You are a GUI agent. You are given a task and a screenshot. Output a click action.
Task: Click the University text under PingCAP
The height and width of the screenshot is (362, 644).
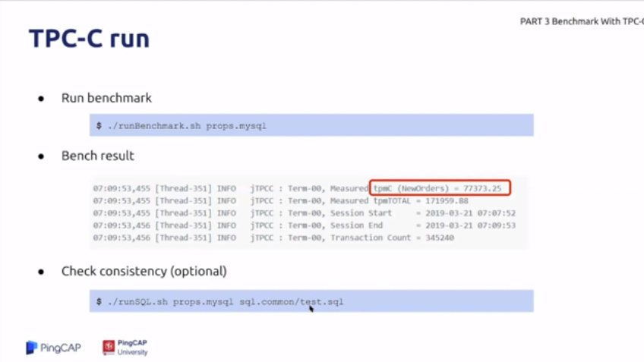pos(133,352)
